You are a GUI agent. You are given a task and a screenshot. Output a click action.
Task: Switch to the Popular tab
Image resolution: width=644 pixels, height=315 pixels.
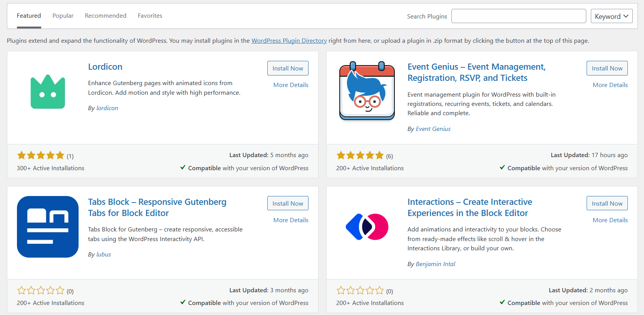[63, 16]
